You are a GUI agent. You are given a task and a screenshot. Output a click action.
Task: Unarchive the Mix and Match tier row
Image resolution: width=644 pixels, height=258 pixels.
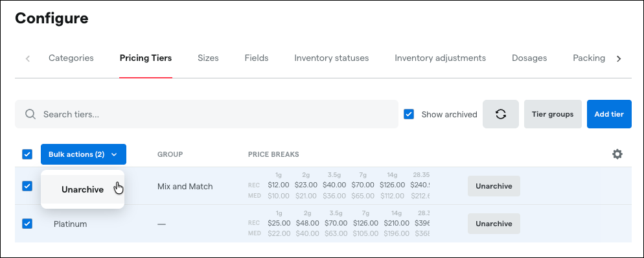pos(494,186)
